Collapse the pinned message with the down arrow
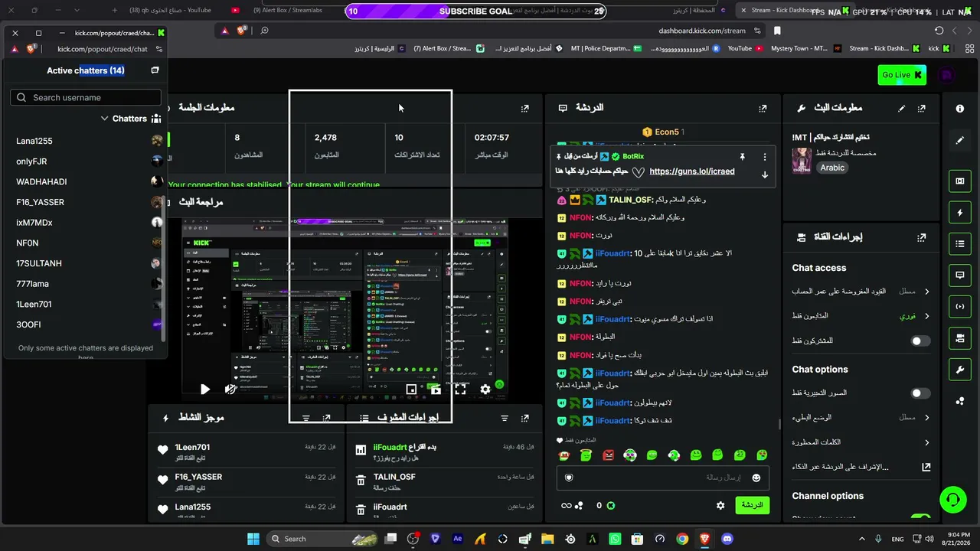 (x=764, y=174)
